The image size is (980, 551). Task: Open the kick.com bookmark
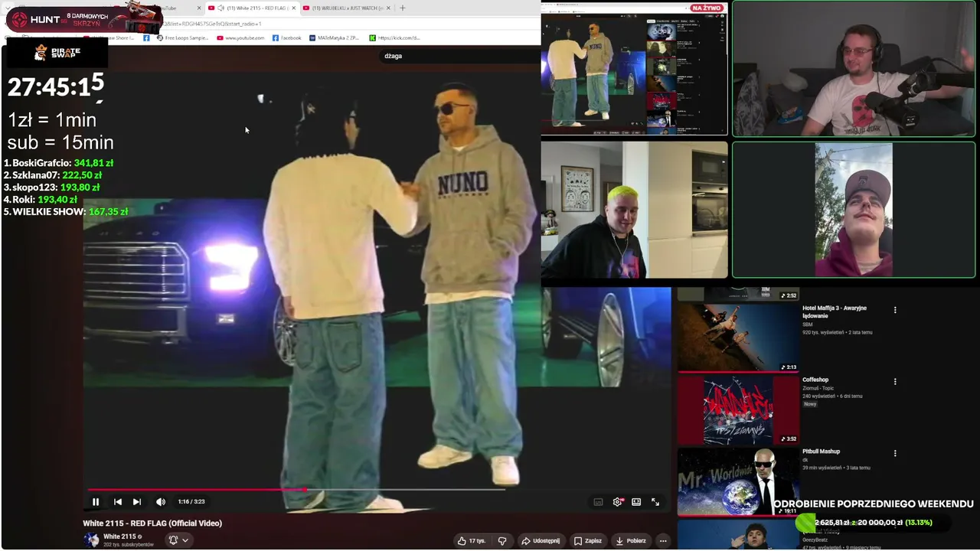click(395, 37)
